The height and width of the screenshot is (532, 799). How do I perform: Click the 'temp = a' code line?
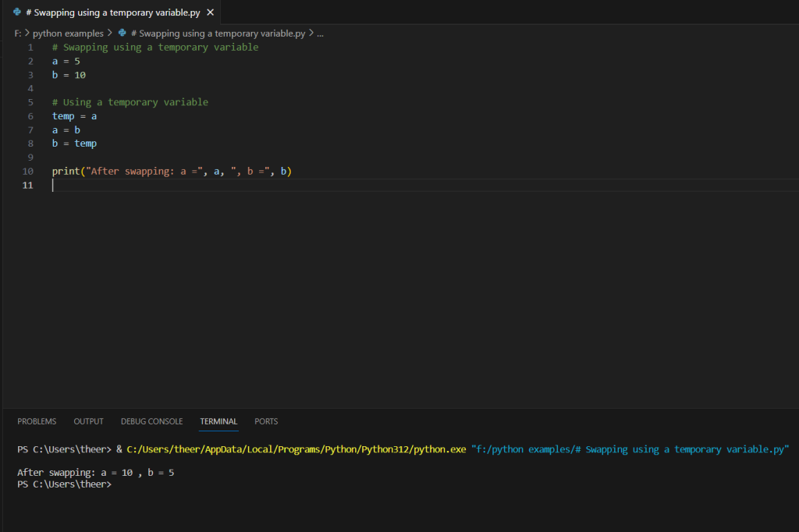click(x=74, y=116)
